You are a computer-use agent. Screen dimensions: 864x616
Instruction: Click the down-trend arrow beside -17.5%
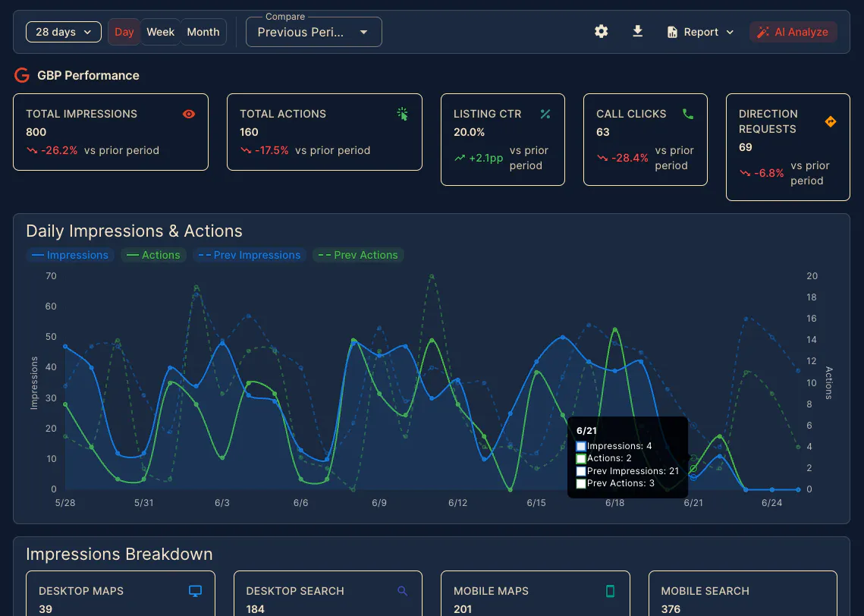point(246,150)
